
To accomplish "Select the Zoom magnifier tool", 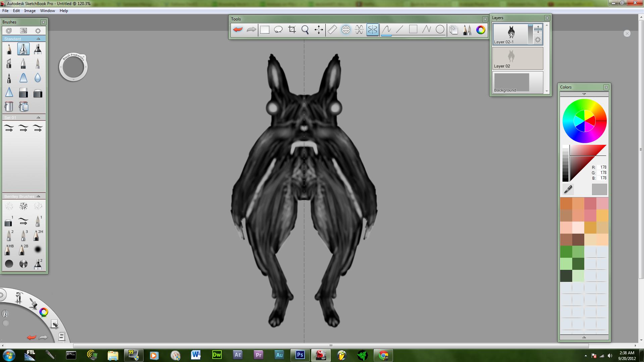I will pyautogui.click(x=305, y=30).
